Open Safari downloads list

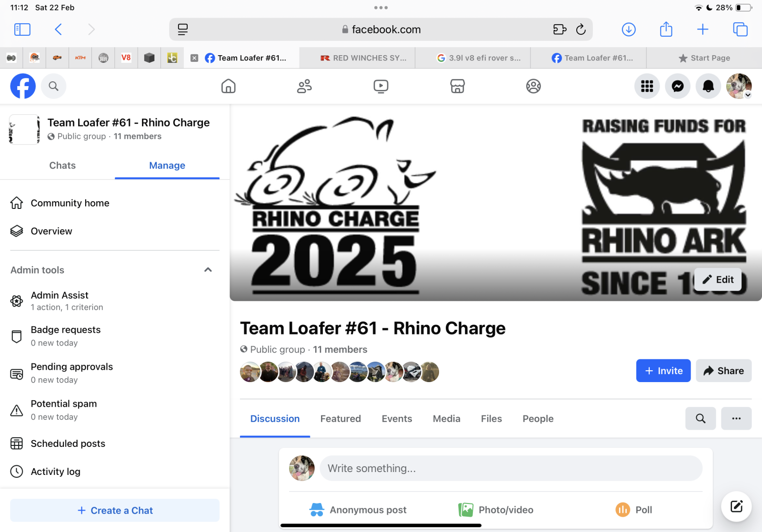click(629, 30)
